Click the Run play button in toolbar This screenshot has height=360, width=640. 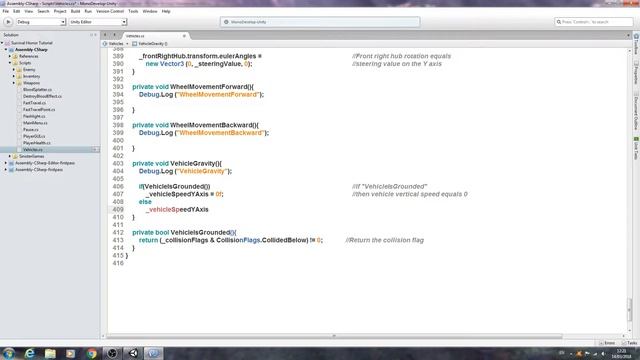[x=8, y=22]
